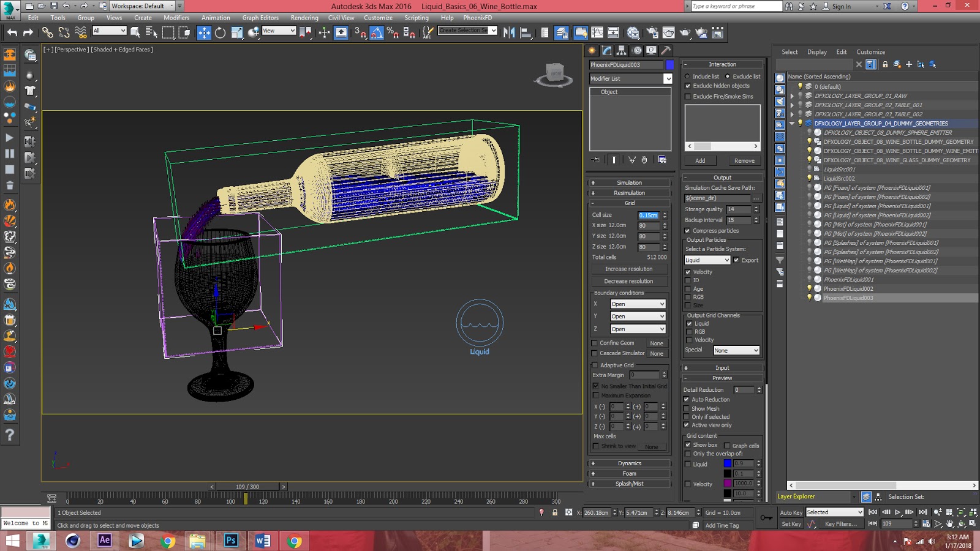Click the blue object color swatch beside PhoenixFDLiquid003
Image resolution: width=980 pixels, height=551 pixels.
tap(671, 64)
